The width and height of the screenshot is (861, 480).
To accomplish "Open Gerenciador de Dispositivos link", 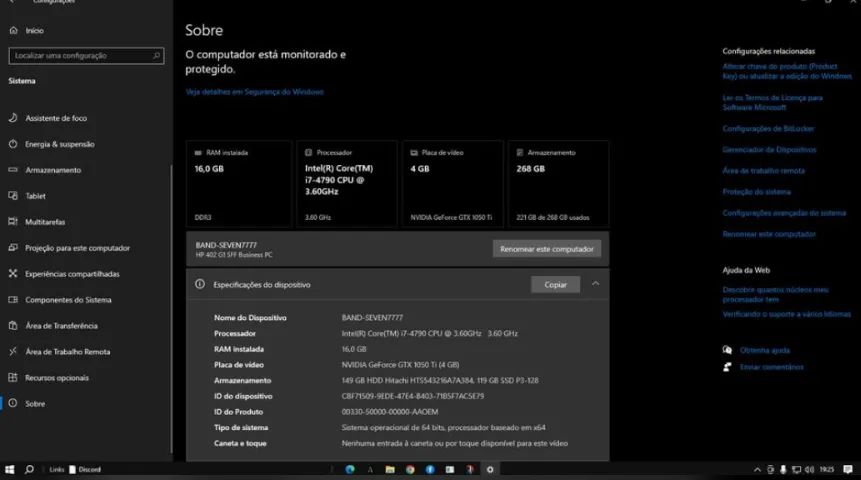I will [x=769, y=149].
